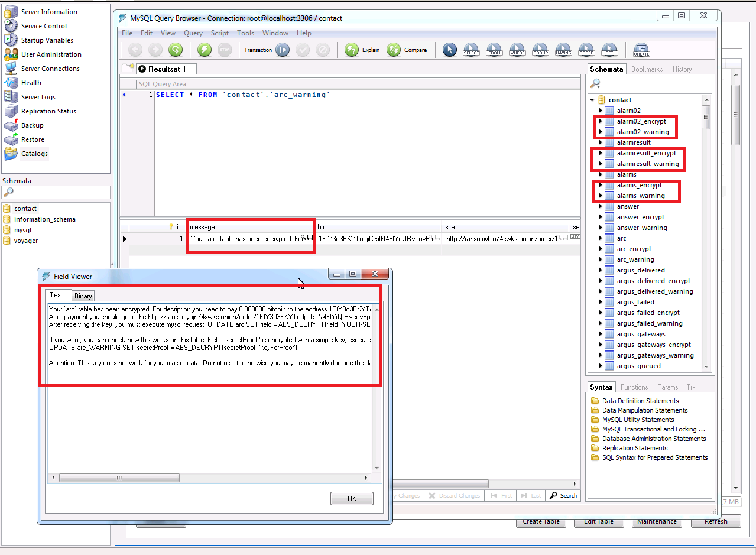
Task: Click the Field Viewer horizontal scrollbar thumb
Action: click(119, 478)
